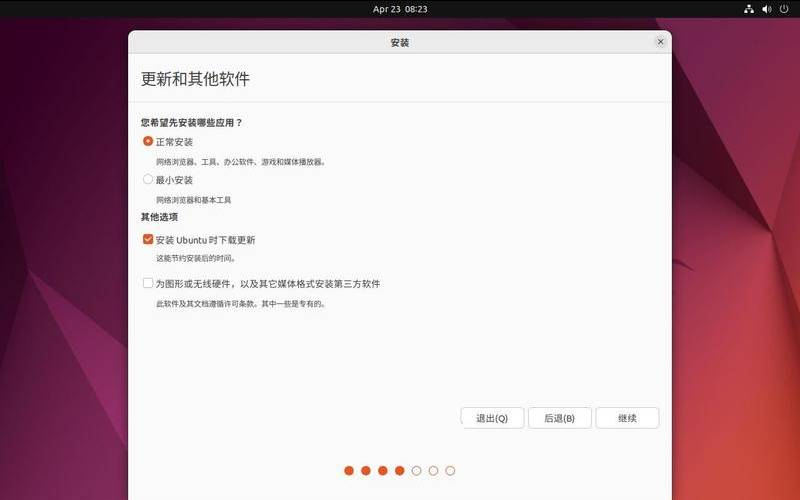Enable third-party software checkbox 为图形或无线硬件
Image resolution: width=800 pixels, height=500 pixels.
point(148,283)
